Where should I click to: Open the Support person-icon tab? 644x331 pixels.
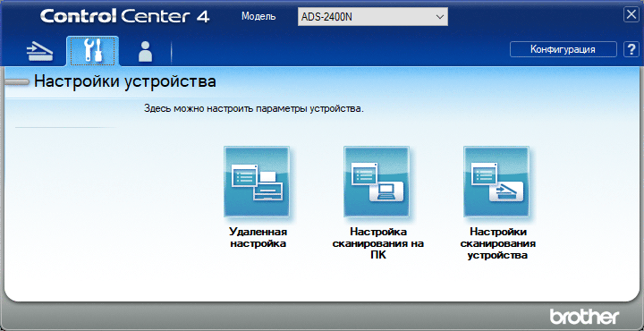click(x=146, y=52)
